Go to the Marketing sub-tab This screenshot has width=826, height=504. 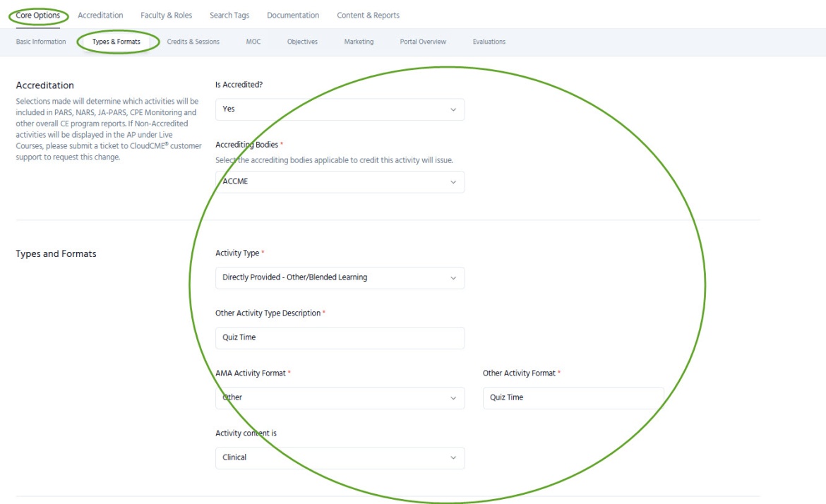point(359,42)
